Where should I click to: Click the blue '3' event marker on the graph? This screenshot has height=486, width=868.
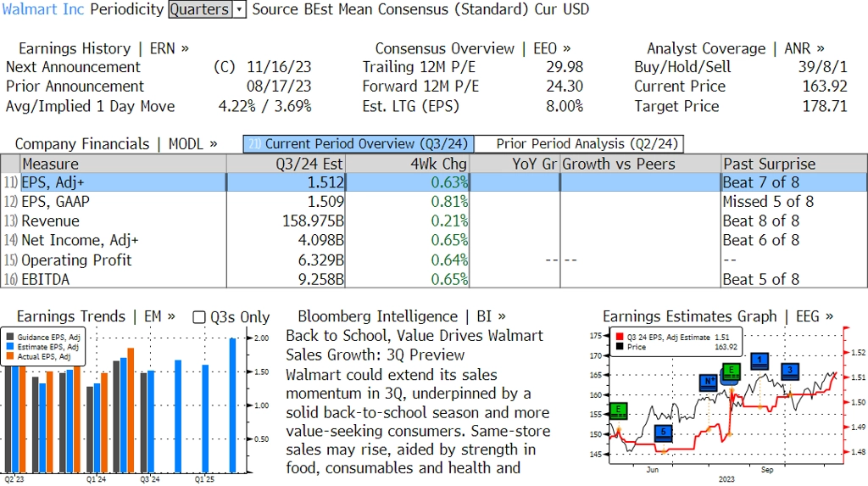click(x=790, y=371)
